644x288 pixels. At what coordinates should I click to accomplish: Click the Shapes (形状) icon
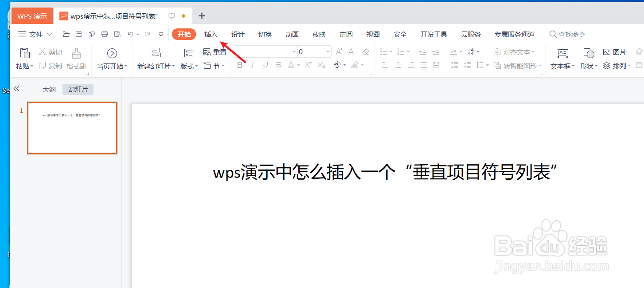click(x=589, y=53)
